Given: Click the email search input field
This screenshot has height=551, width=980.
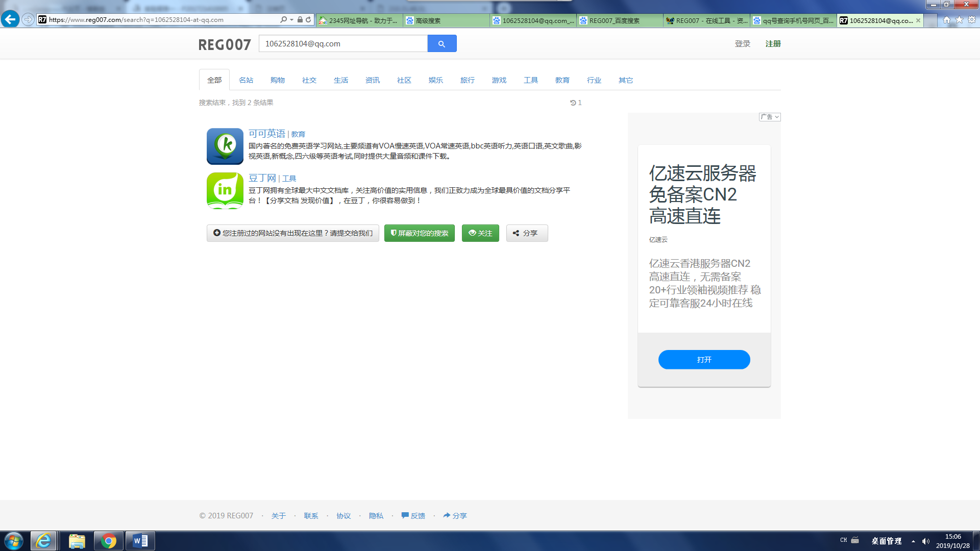Looking at the screenshot, I should coord(343,44).
